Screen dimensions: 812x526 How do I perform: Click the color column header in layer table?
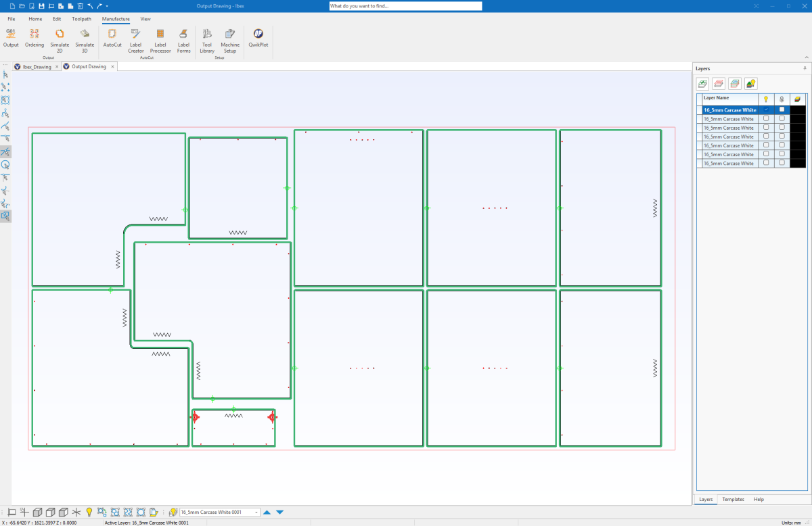pos(798,99)
